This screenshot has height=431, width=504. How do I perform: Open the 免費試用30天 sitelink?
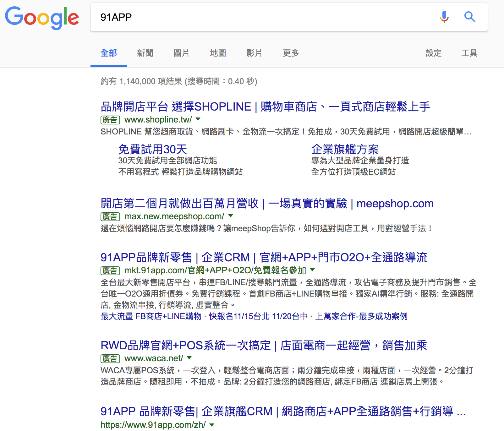(x=153, y=149)
